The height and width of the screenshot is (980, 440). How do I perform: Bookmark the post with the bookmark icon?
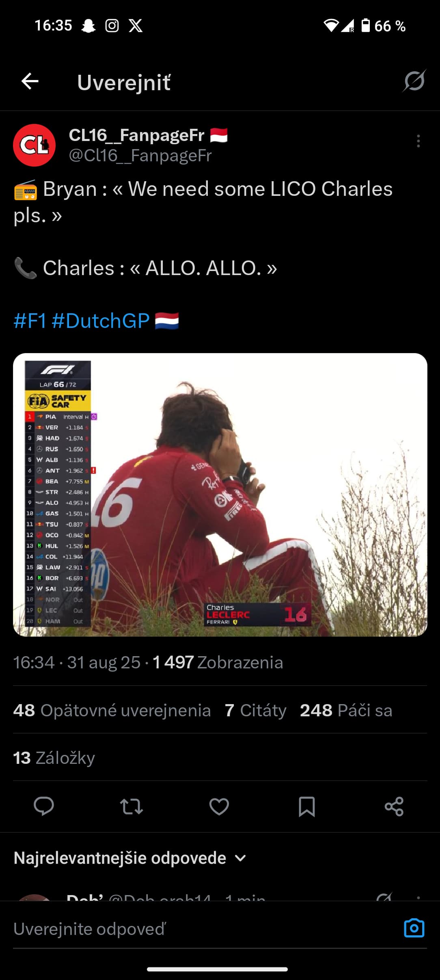click(x=307, y=807)
